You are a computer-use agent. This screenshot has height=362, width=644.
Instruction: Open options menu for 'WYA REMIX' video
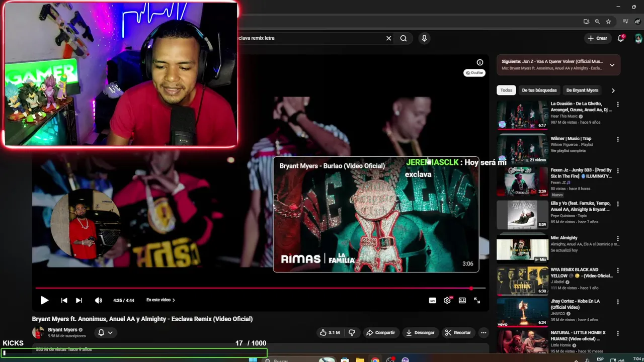tap(618, 270)
